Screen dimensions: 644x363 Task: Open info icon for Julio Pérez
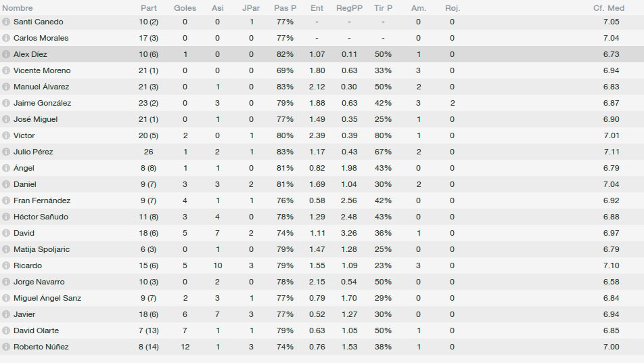5,152
